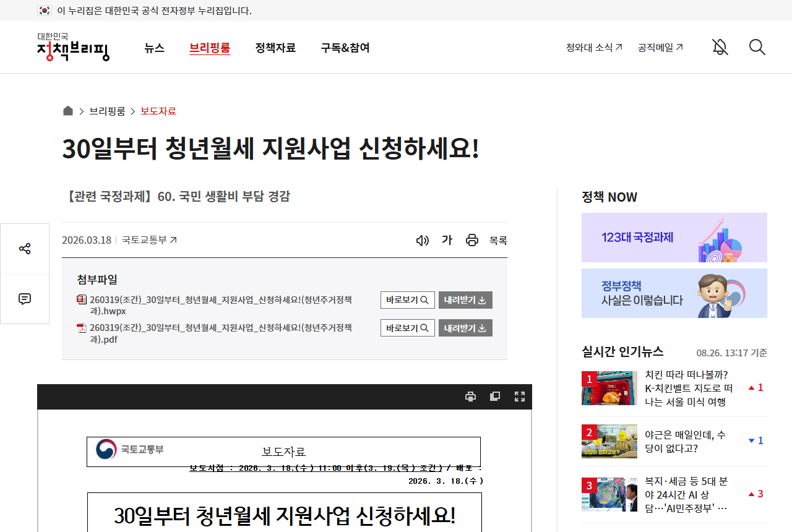Open the viewer in a new window icon
This screenshot has width=792, height=532.
click(495, 397)
